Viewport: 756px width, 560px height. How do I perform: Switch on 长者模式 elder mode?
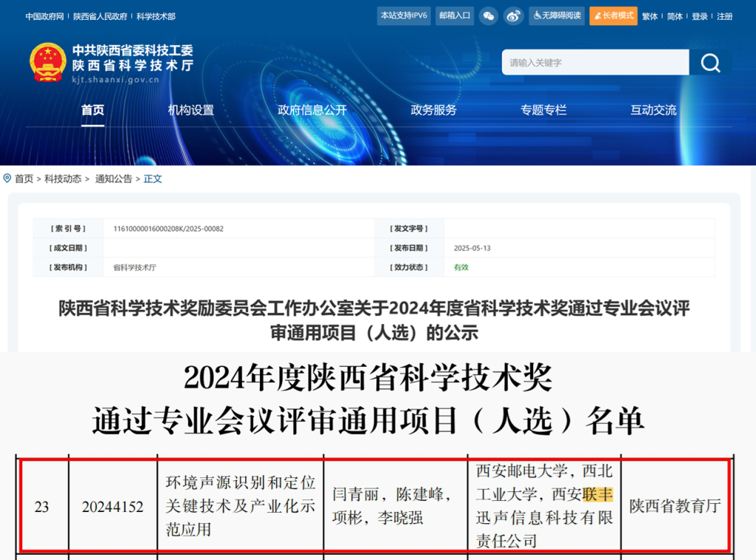tap(614, 16)
